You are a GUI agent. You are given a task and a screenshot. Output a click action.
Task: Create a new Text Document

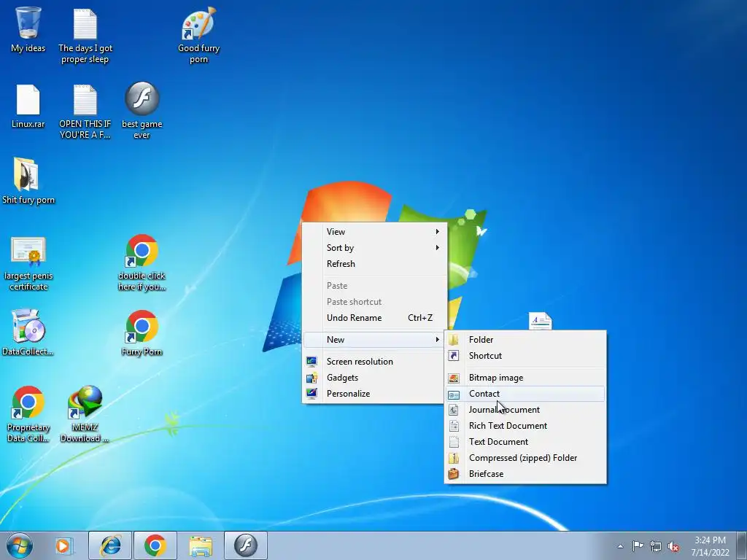click(525, 442)
